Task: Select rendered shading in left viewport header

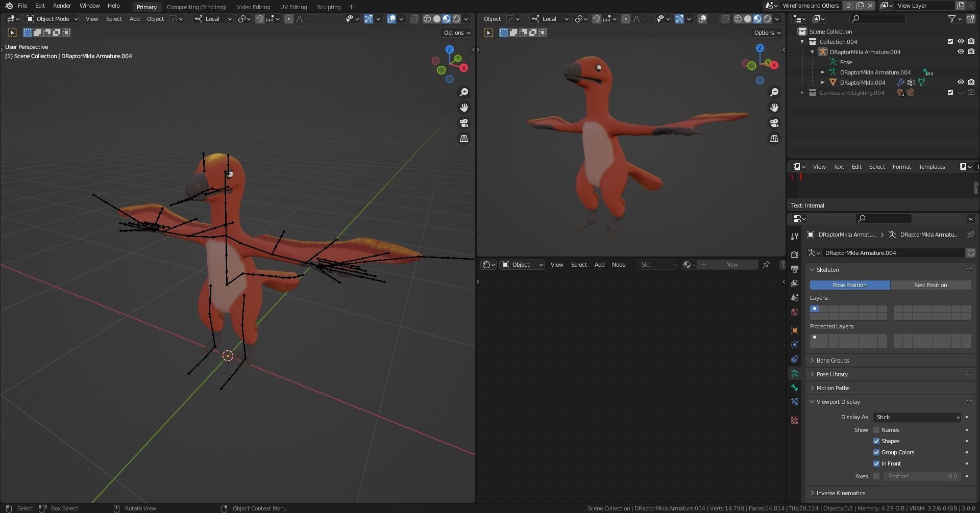Action: click(x=456, y=19)
